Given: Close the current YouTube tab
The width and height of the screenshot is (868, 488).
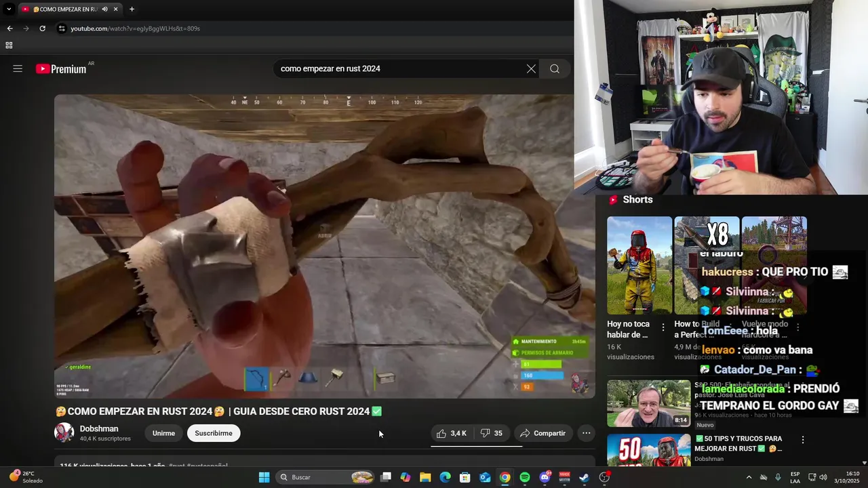Looking at the screenshot, I should (x=116, y=9).
